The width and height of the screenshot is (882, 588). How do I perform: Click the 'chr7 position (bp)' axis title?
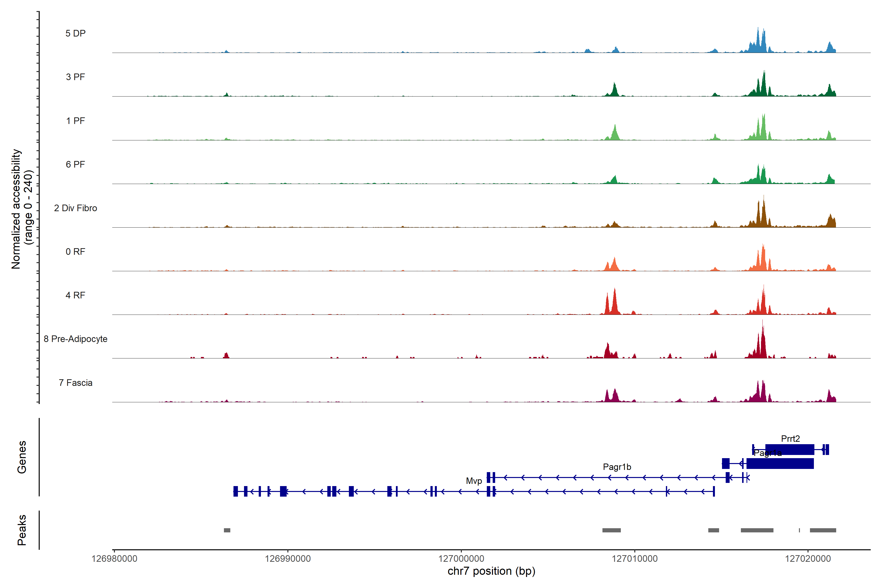[x=491, y=571]
